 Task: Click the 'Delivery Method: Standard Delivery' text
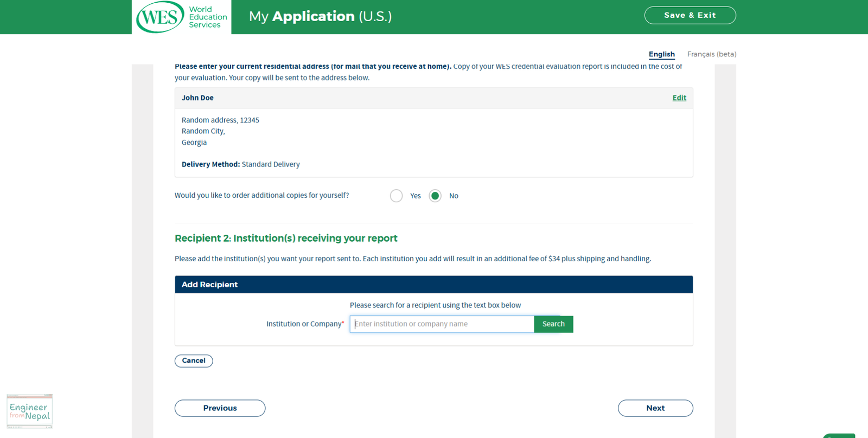coord(240,164)
